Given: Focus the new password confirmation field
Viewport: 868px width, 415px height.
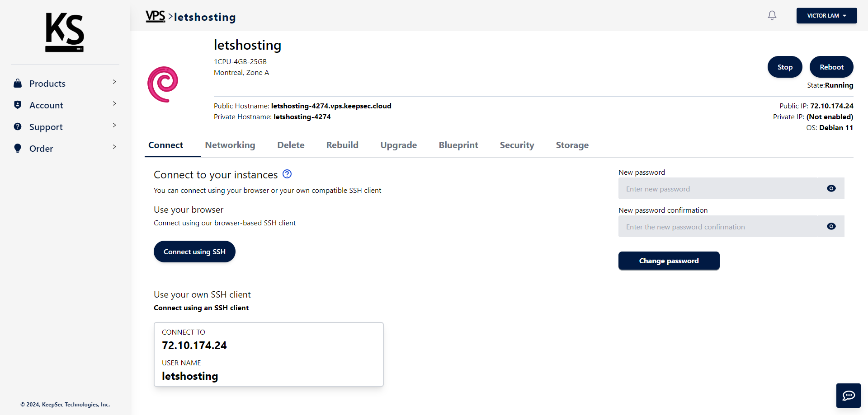Looking at the screenshot, I should (718, 226).
